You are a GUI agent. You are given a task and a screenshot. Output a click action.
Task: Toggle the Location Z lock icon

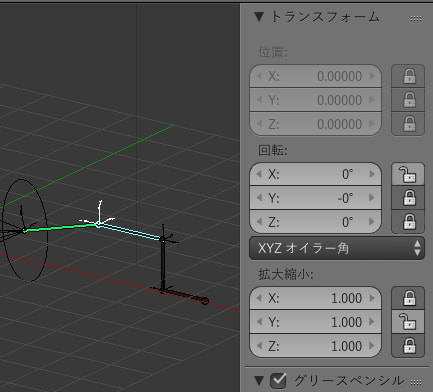pyautogui.click(x=408, y=124)
